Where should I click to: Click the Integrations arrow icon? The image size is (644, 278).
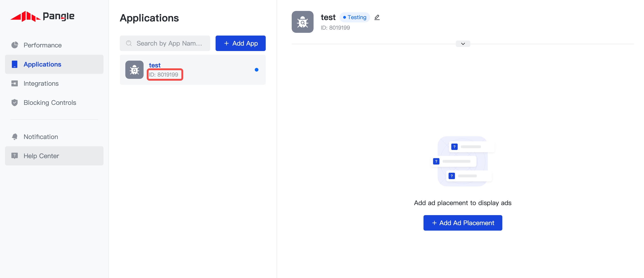[15, 83]
